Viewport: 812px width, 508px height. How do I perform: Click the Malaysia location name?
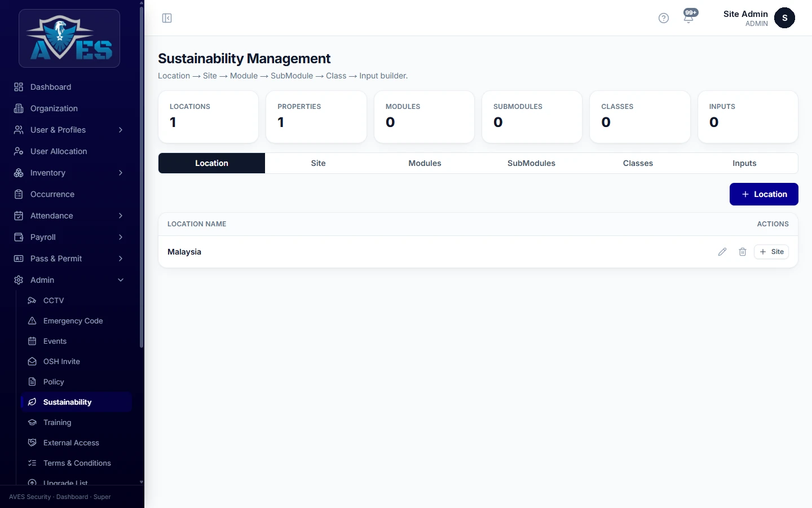pos(184,252)
